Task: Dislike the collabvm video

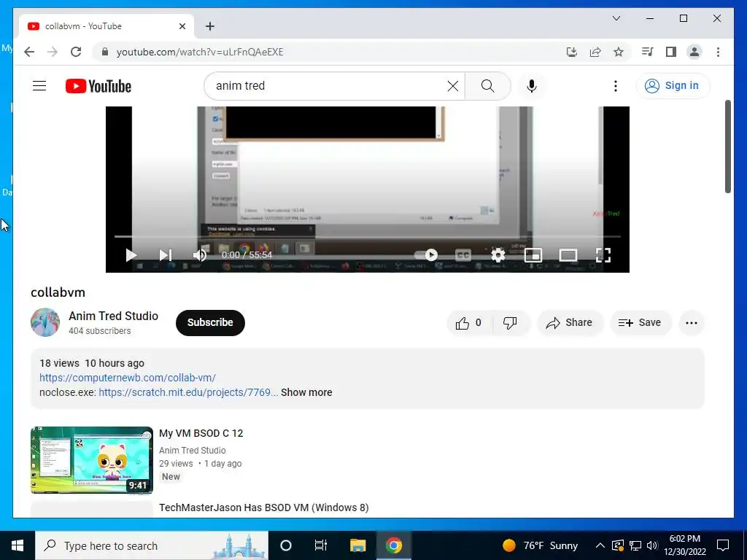Action: tap(511, 323)
